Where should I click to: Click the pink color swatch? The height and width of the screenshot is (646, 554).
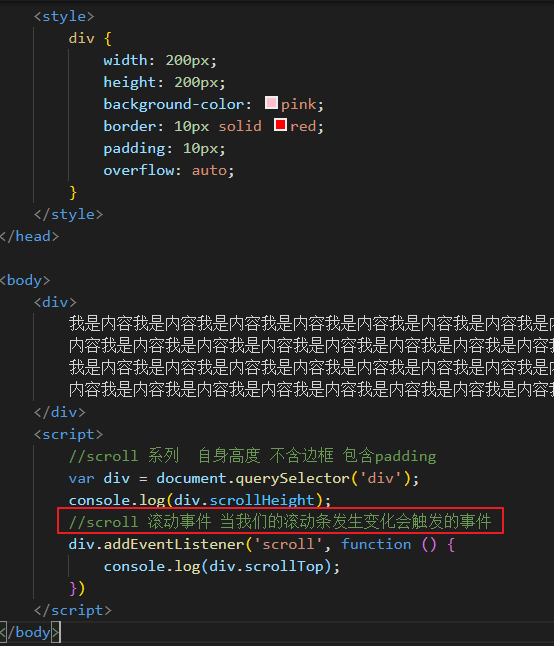pyautogui.click(x=271, y=103)
